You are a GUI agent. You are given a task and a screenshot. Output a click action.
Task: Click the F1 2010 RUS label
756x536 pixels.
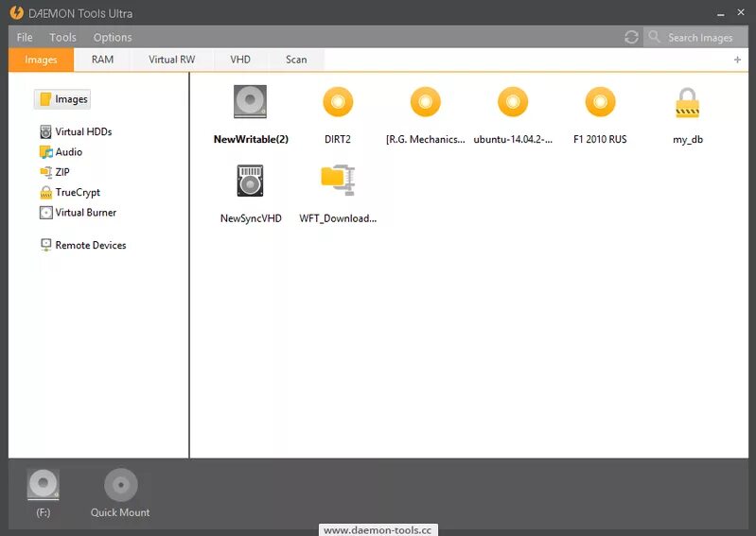coord(600,139)
